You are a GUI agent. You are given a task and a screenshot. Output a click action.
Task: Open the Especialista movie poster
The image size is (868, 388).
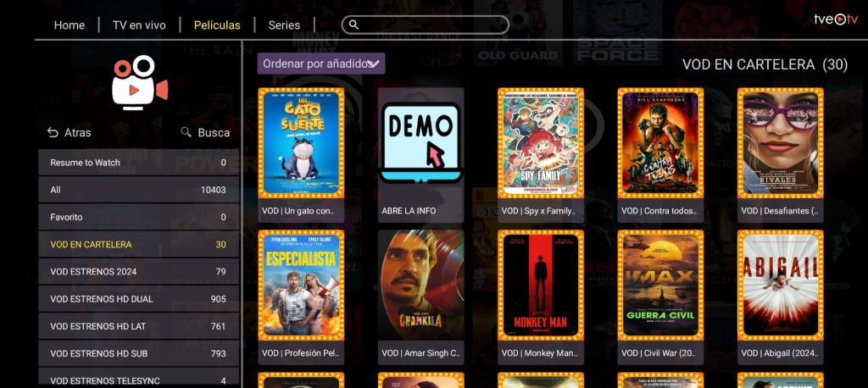tap(301, 285)
